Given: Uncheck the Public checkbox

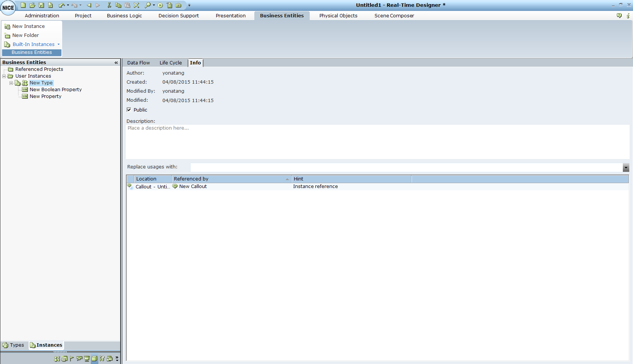Looking at the screenshot, I should click(x=129, y=110).
